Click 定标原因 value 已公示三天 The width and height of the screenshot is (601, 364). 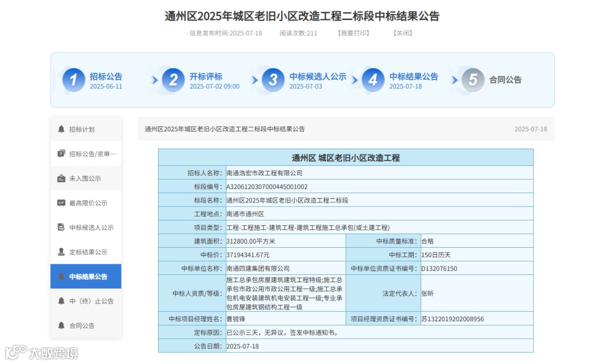283,333
